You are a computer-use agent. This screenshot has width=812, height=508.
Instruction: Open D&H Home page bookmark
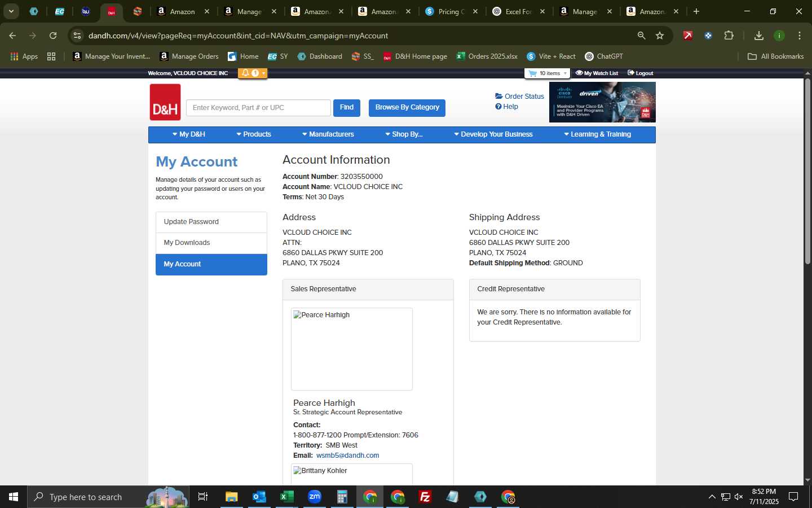click(415, 56)
